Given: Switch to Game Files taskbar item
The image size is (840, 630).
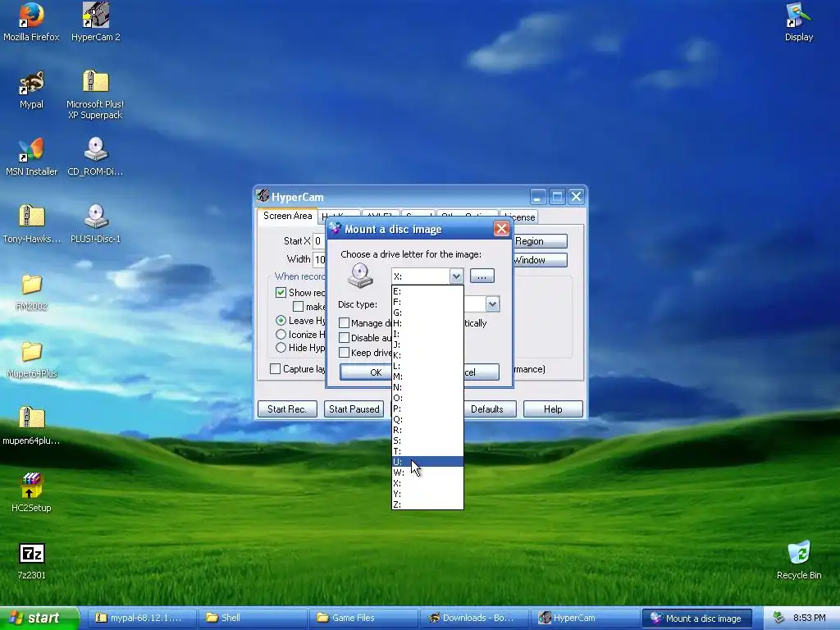Looking at the screenshot, I should pyautogui.click(x=363, y=618).
